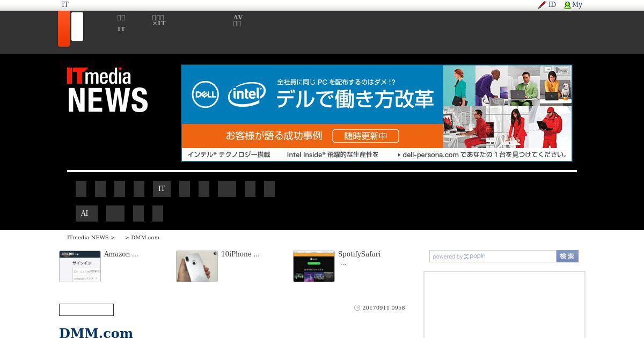Switch to the IT category tab

click(x=162, y=189)
